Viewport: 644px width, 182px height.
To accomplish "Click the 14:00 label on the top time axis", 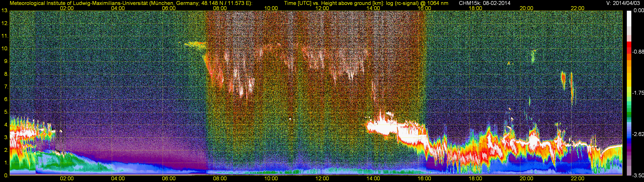I will point(373,8).
